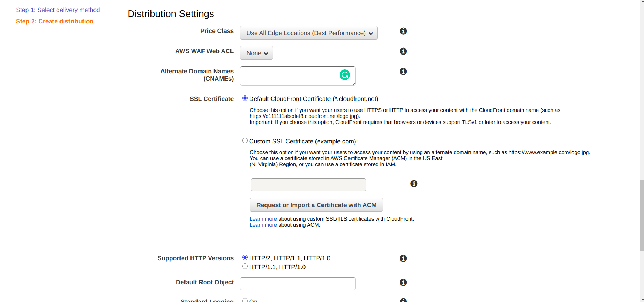This screenshot has width=644, height=302.
Task: Click Supported HTTP Versions info icon
Action: point(403,258)
